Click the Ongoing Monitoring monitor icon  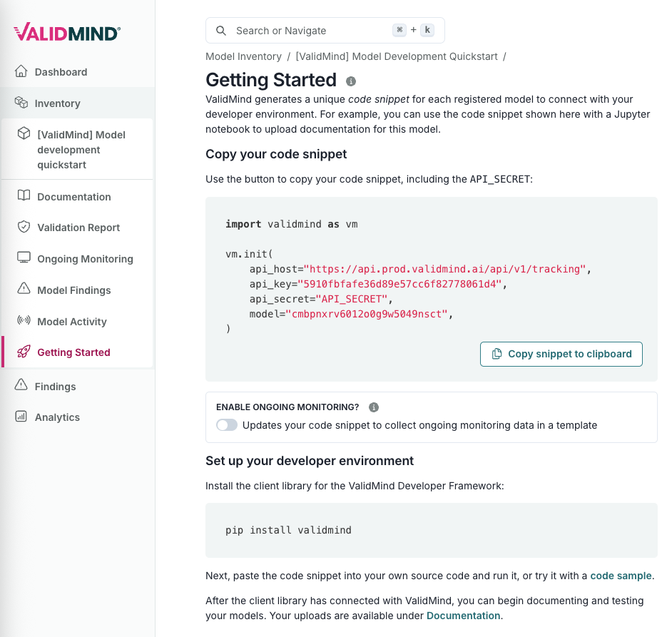click(x=24, y=258)
